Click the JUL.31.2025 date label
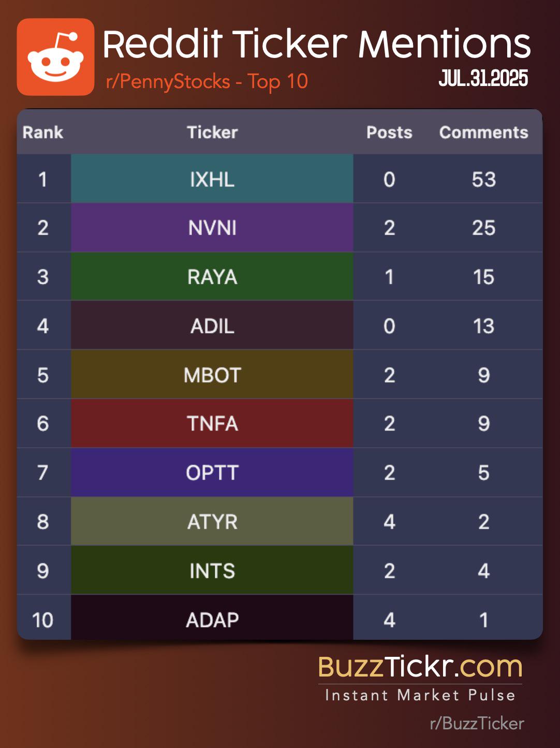 coord(483,78)
